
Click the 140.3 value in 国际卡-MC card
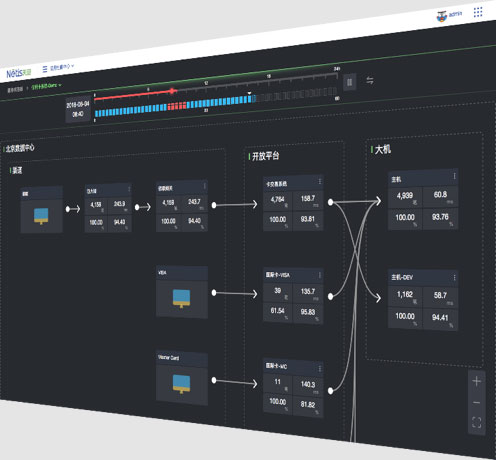click(x=308, y=384)
